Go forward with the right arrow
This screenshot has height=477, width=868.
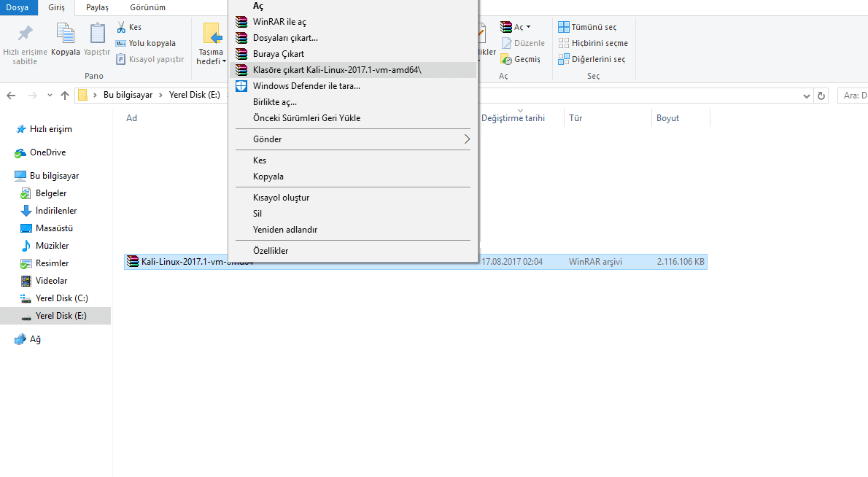tap(32, 95)
